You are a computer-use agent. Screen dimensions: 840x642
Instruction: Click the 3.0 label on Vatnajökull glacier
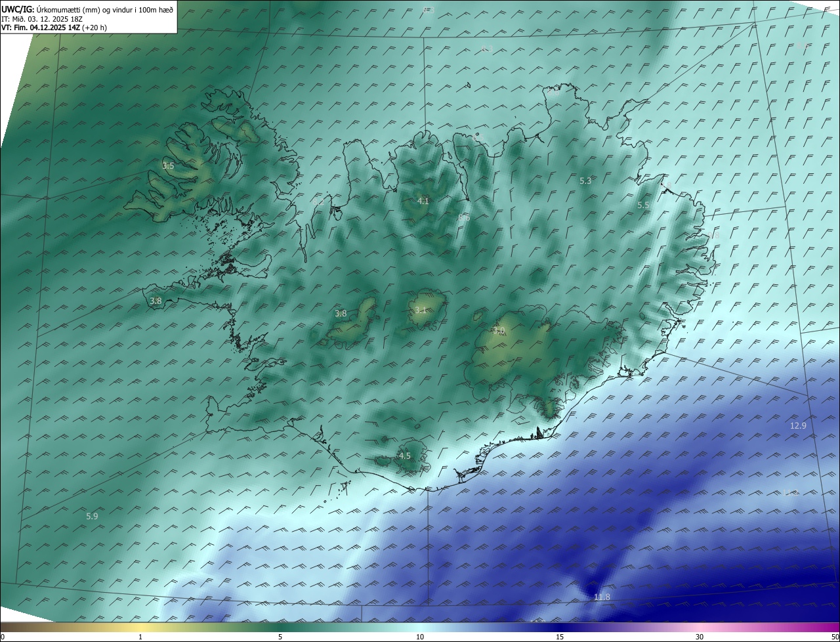499,332
